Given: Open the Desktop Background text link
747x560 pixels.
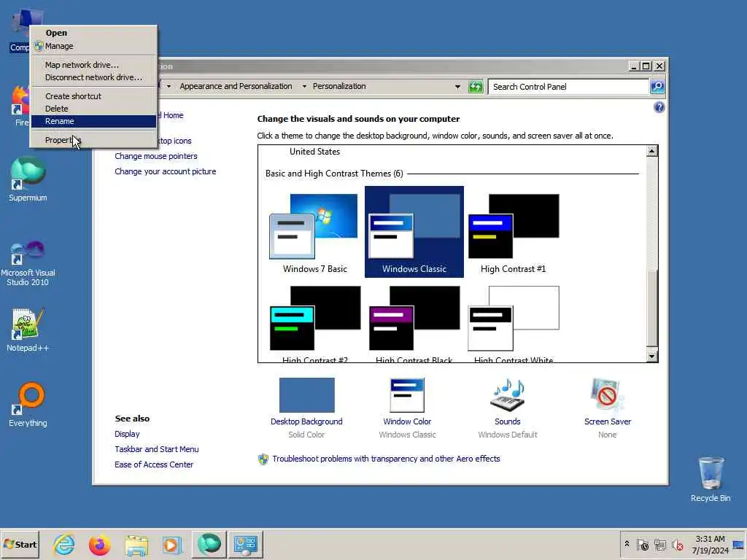Looking at the screenshot, I should tap(306, 421).
